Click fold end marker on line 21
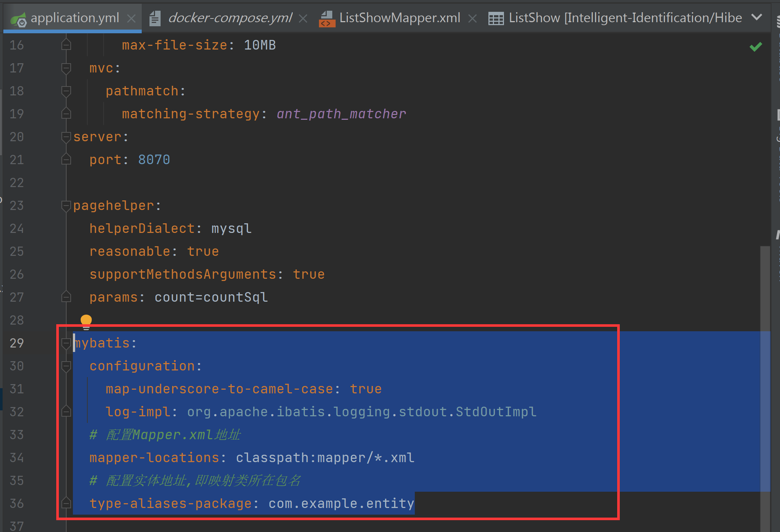 (66, 159)
